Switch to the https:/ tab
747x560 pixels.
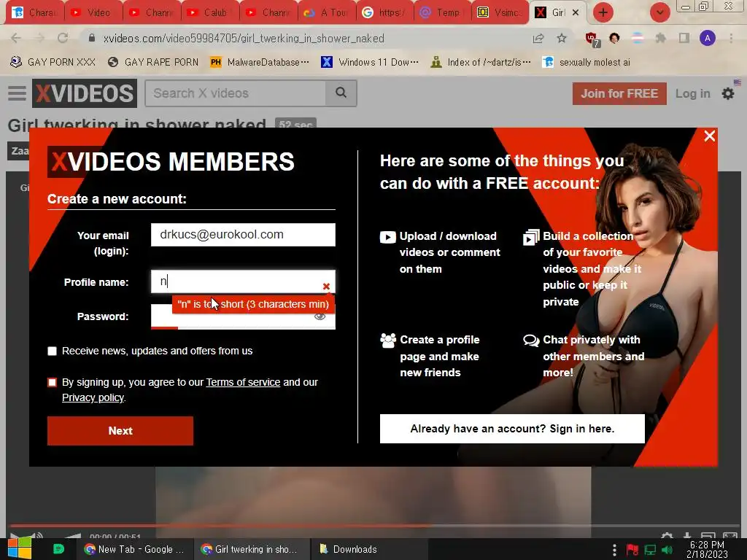[x=385, y=13]
